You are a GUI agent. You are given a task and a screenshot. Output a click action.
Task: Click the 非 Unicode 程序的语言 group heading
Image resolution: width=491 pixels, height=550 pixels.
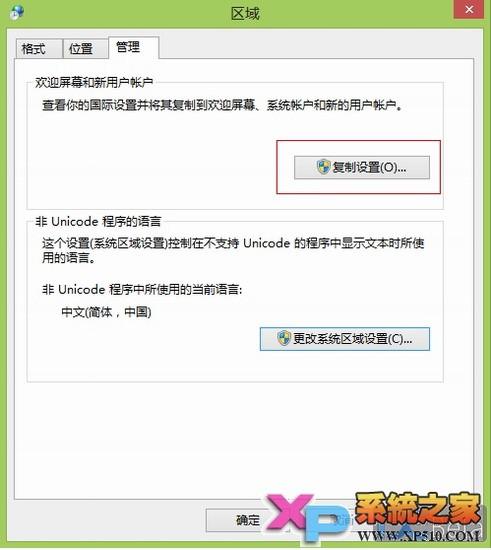98,221
